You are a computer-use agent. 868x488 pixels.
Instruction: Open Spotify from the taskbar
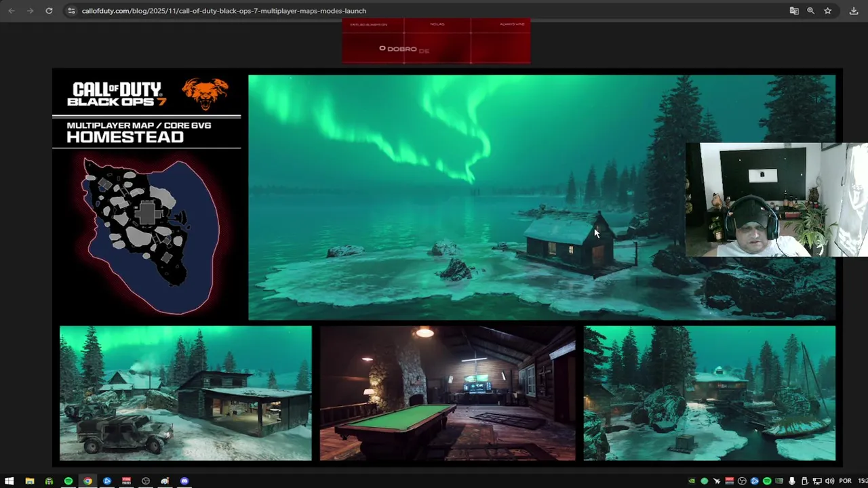pyautogui.click(x=68, y=481)
